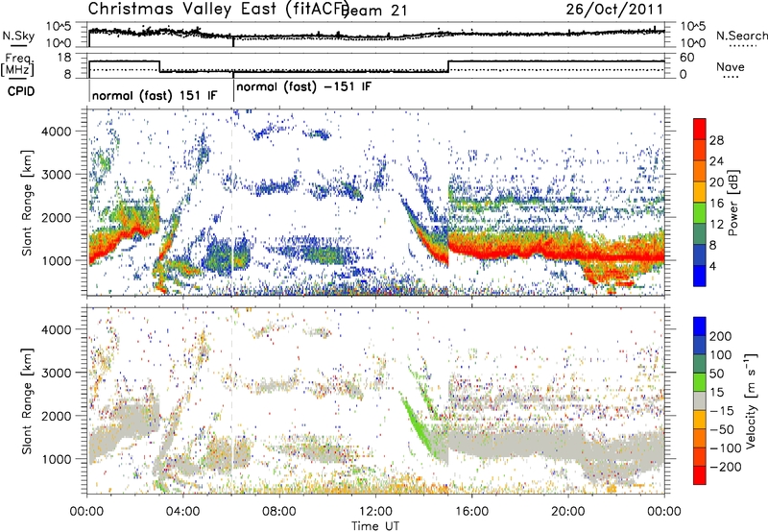Click the '3000' range tick in velocity panel
Viewport: 768px width, 532px height.
[56, 373]
